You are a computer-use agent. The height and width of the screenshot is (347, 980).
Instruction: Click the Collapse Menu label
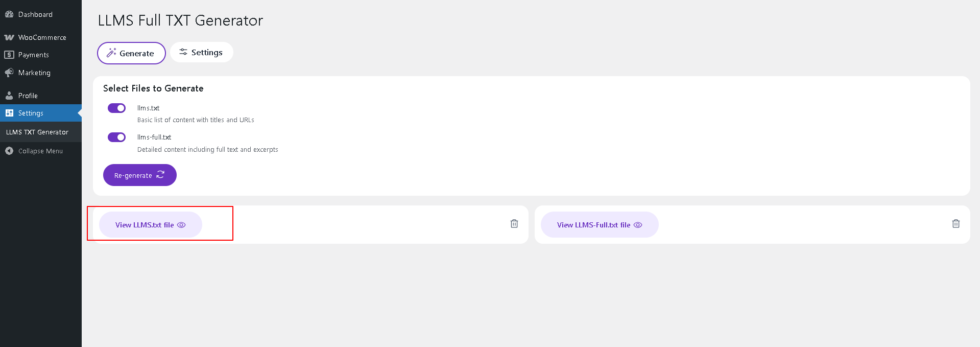tap(40, 151)
